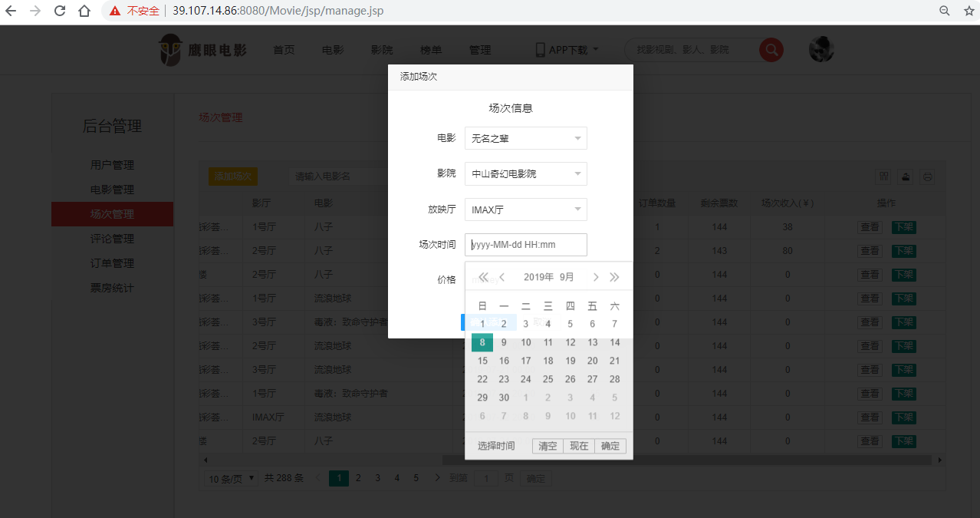Go to next month in calendar
Viewport: 980px width, 518px height.
click(596, 277)
